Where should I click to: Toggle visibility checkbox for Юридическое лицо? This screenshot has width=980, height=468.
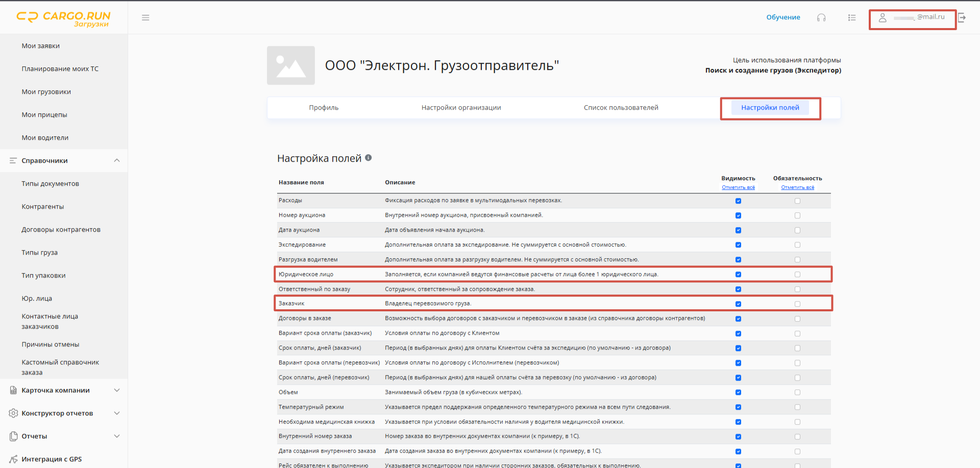(738, 275)
